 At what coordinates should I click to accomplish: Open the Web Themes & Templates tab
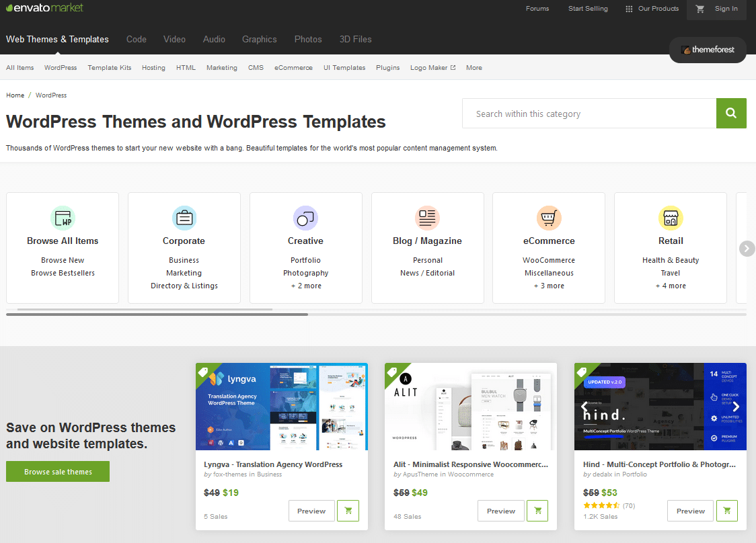[57, 39]
